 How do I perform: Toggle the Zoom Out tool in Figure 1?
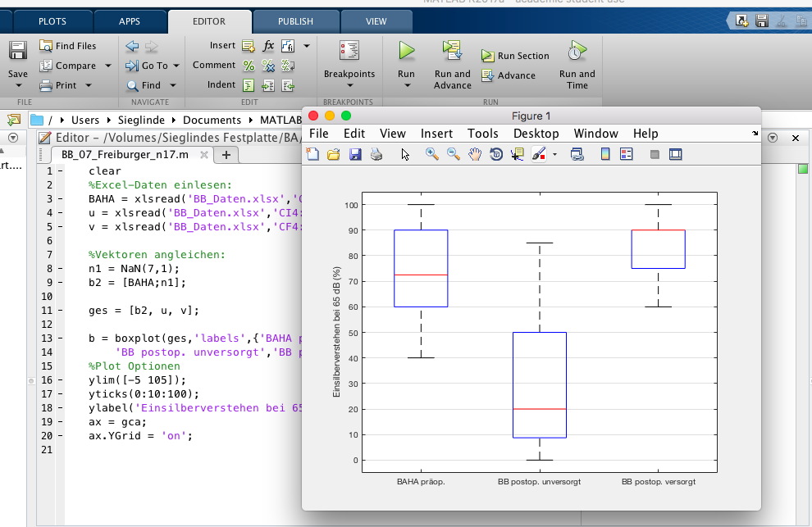tap(454, 154)
